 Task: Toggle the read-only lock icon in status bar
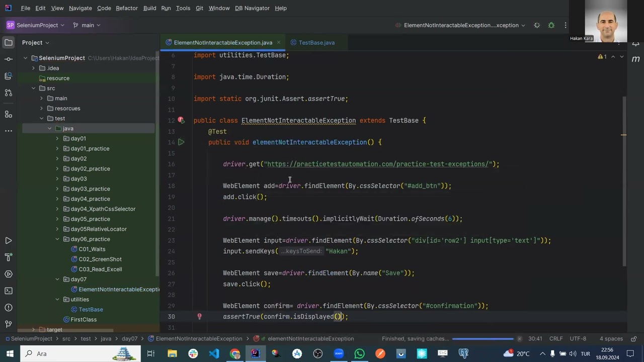pos(634,338)
